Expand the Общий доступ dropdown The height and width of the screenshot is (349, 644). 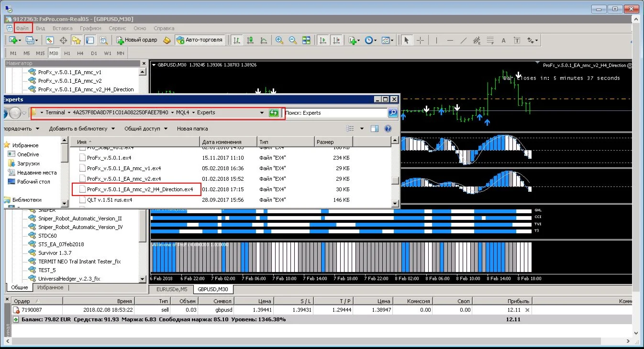click(145, 129)
